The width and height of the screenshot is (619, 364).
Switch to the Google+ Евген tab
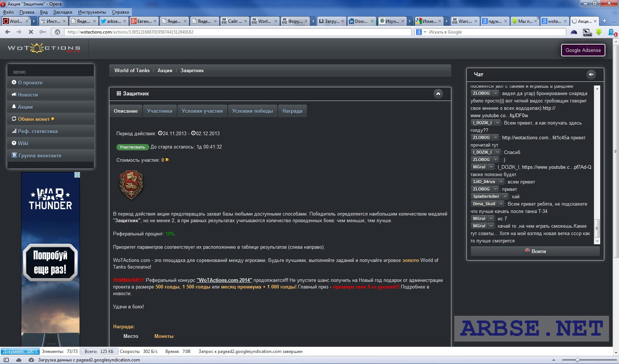pos(144,21)
